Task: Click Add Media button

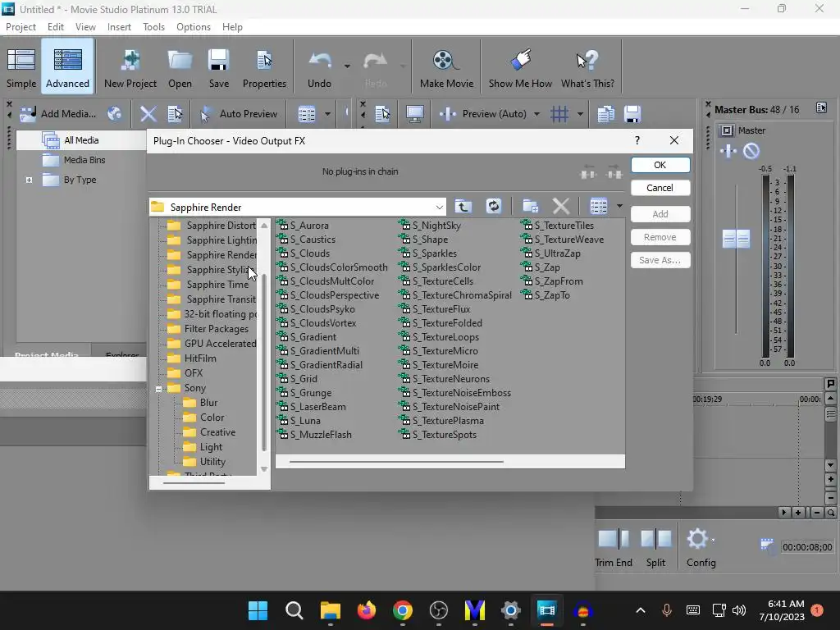Action: pyautogui.click(x=58, y=113)
